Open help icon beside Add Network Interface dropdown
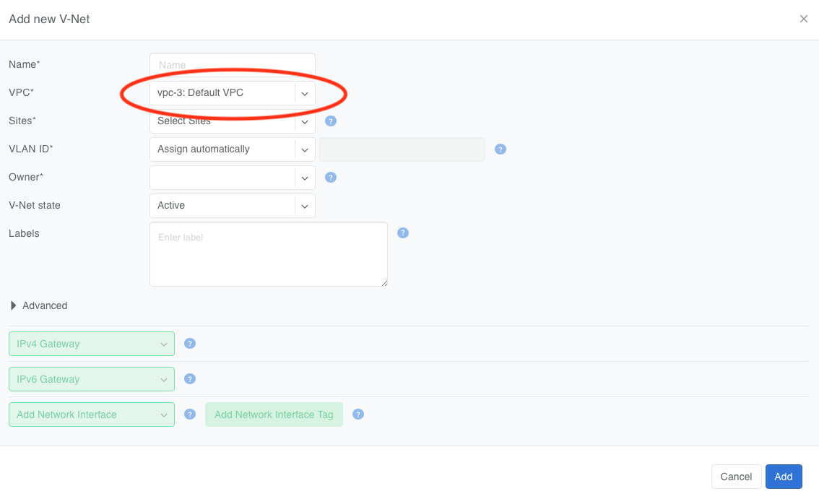Viewport: 819px width, 504px height. click(x=190, y=414)
